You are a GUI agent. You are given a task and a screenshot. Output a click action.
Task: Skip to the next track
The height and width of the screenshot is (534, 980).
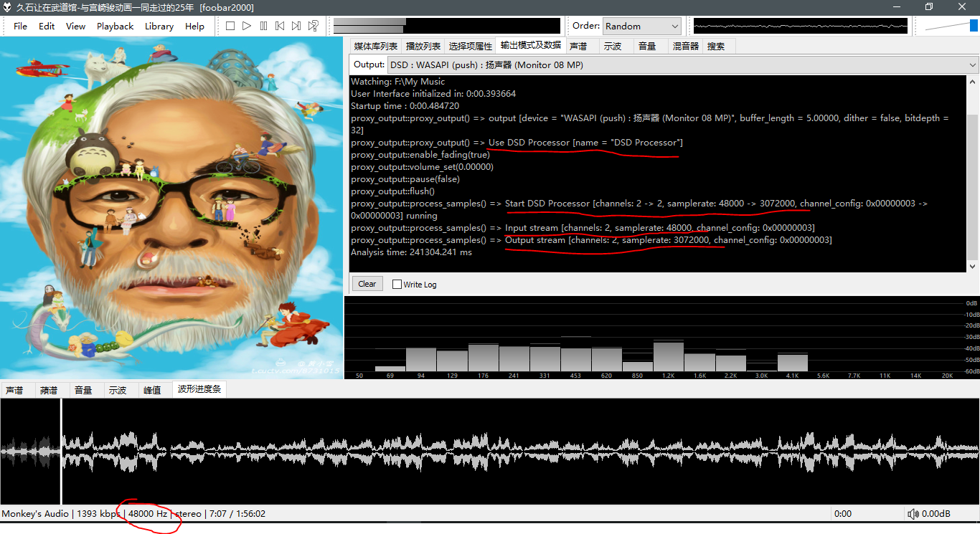tap(296, 26)
